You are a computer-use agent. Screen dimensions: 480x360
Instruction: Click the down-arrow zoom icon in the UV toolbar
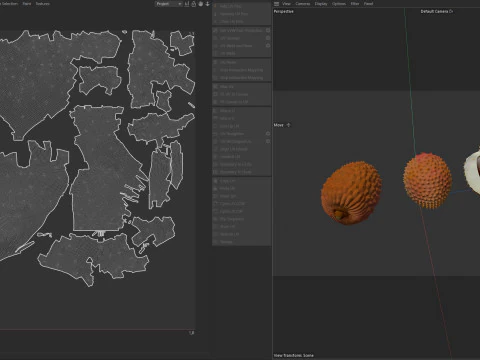(x=207, y=4)
